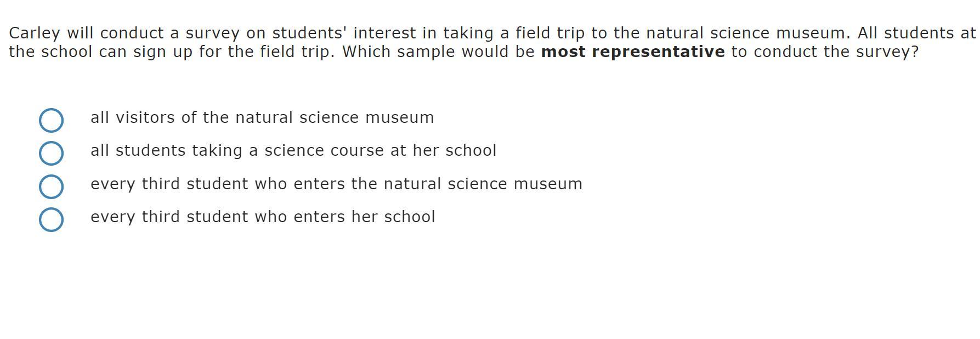This screenshot has height=339, width=980.
Task: Click 'for the field trip.' in second line
Action: [x=267, y=52]
